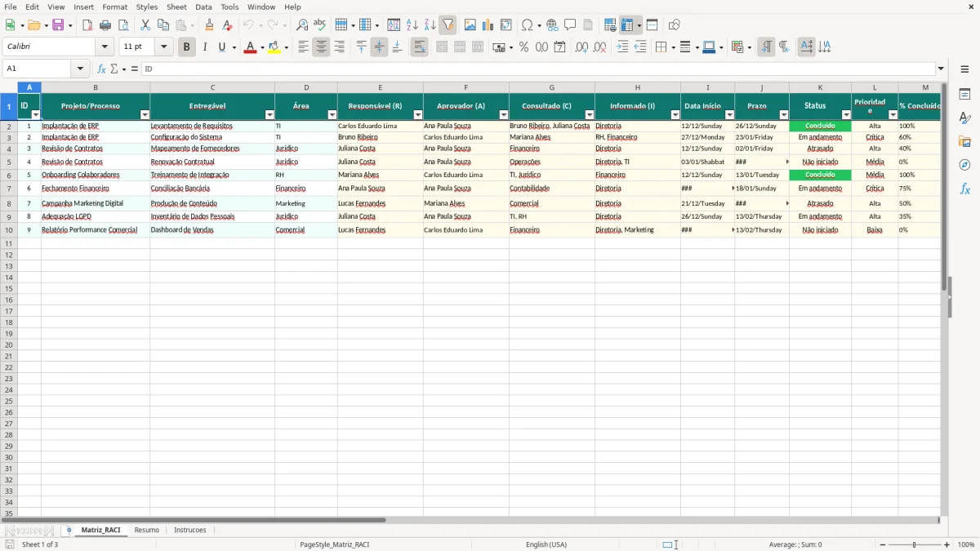
Task: Click the zoom percentage 100% in status bar
Action: click(966, 544)
